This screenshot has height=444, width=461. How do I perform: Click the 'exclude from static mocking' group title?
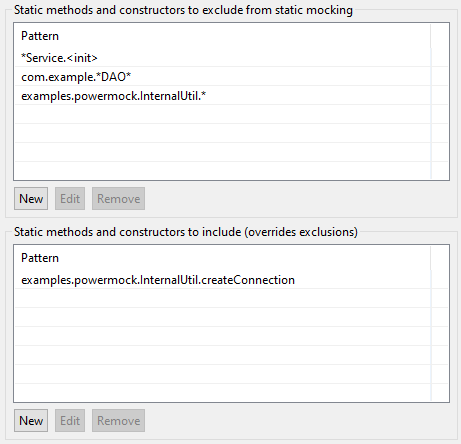pyautogui.click(x=183, y=10)
